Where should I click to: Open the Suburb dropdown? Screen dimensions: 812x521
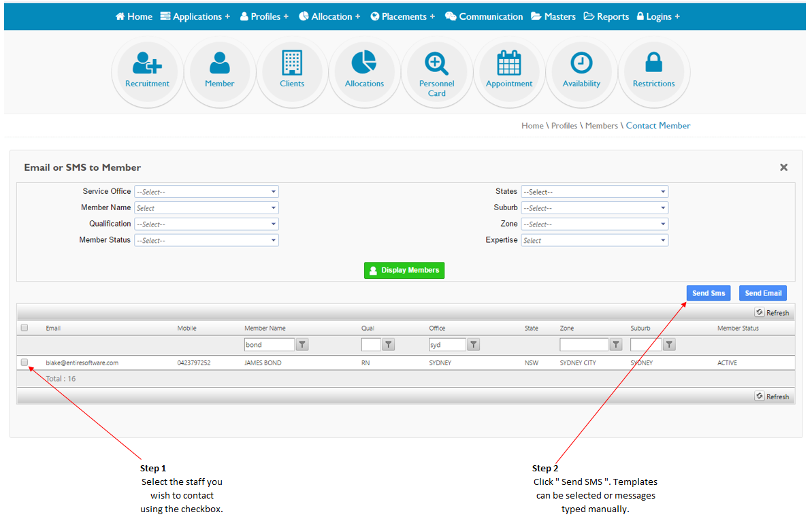(594, 208)
